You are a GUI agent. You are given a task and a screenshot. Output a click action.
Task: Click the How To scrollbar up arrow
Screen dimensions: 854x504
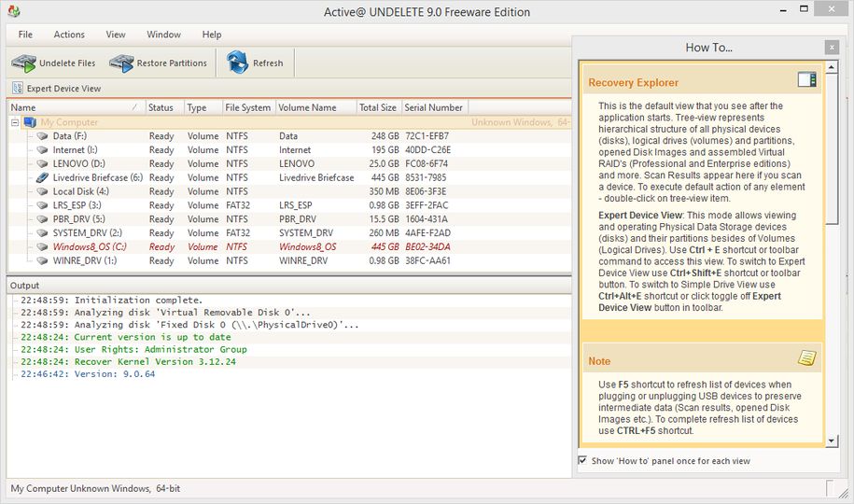pos(832,68)
